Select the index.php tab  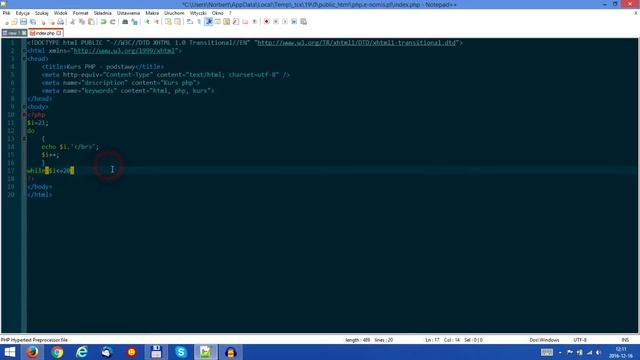[44, 33]
